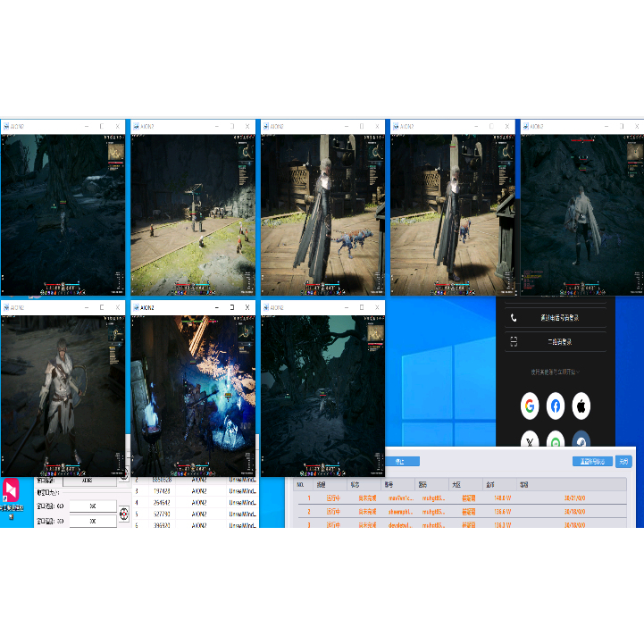Select process list row number 6
The image size is (644, 644).
coord(196,524)
